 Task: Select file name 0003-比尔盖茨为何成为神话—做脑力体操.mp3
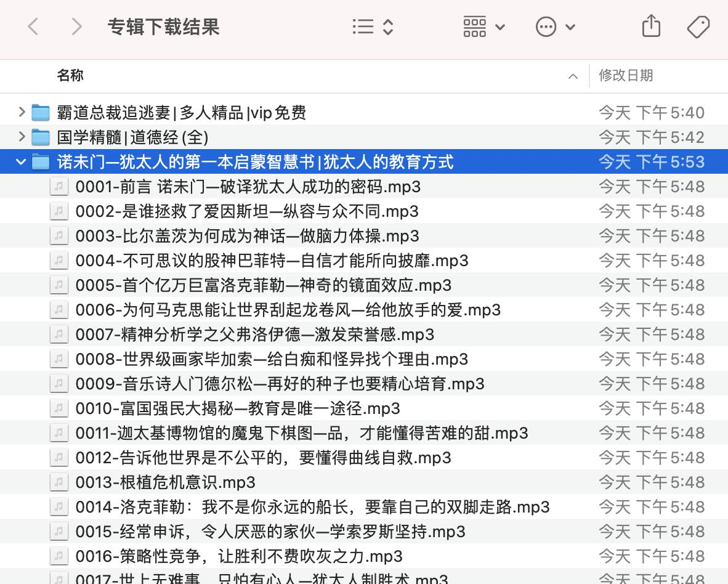[248, 236]
